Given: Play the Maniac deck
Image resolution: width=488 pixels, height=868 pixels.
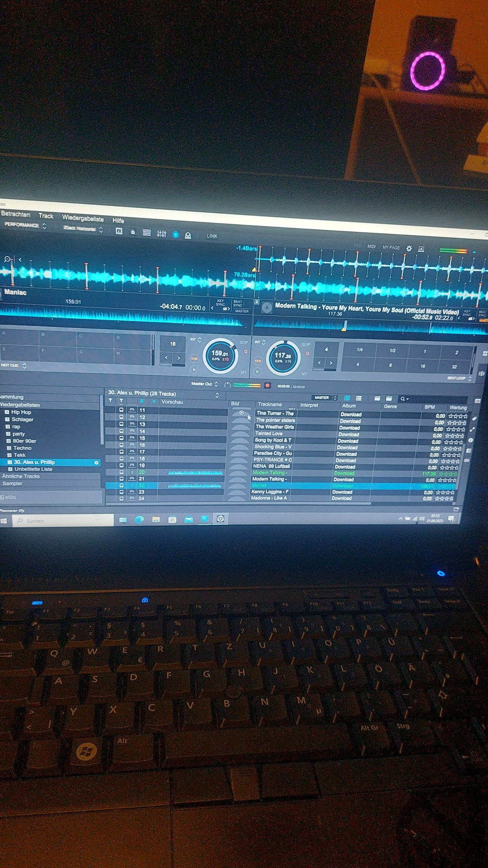Looking at the screenshot, I should click(x=194, y=369).
